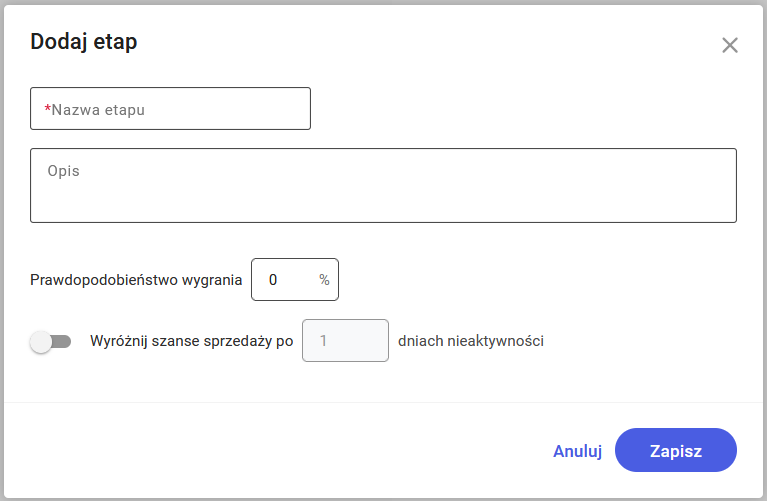Click the dniach nieaktywności text
This screenshot has height=501, width=767.
pyautogui.click(x=471, y=341)
